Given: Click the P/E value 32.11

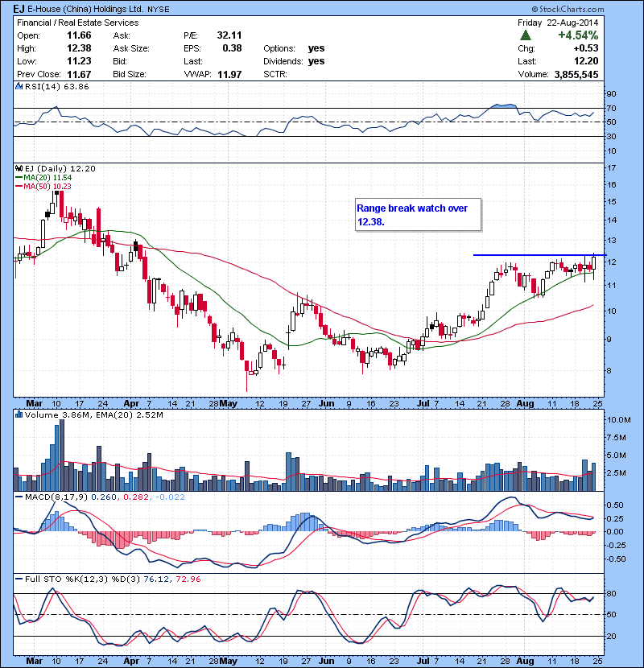Looking at the screenshot, I should coord(229,35).
